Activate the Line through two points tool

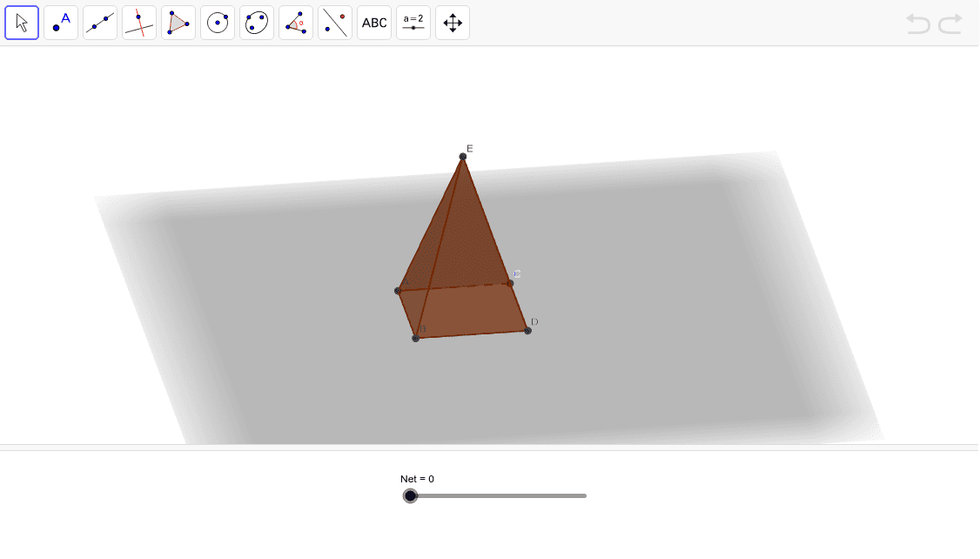100,23
